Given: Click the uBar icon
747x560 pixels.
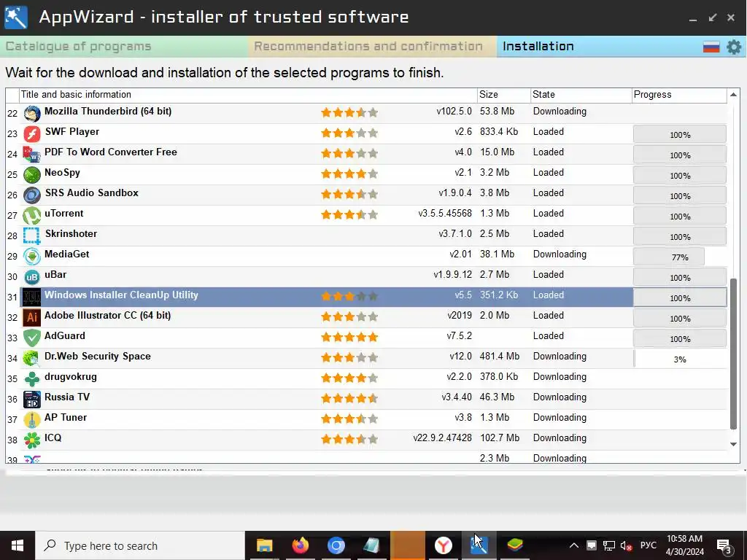Looking at the screenshot, I should click(x=32, y=277).
